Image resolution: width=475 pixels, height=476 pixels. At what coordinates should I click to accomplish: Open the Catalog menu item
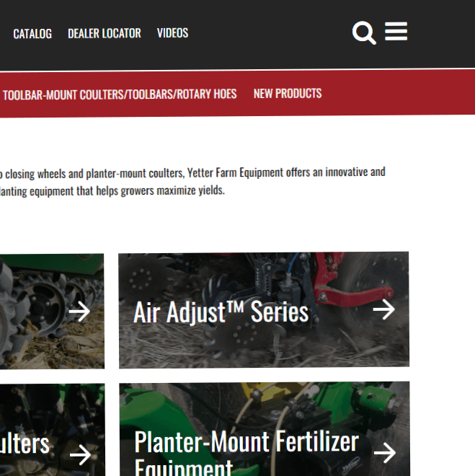tap(32, 34)
